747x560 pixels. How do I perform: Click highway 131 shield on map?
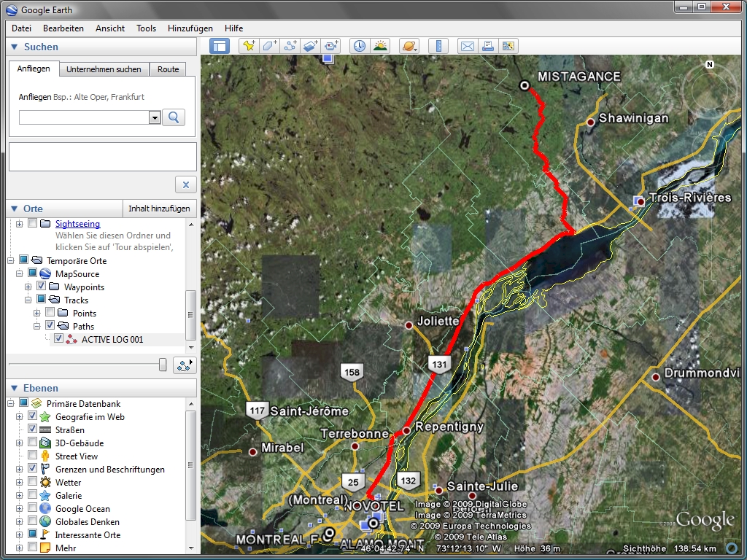click(x=439, y=365)
